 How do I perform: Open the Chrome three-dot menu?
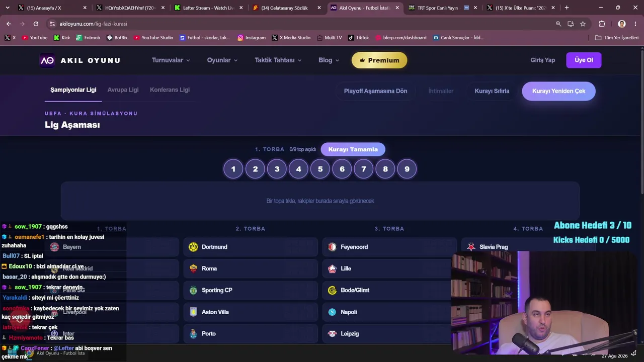click(636, 24)
